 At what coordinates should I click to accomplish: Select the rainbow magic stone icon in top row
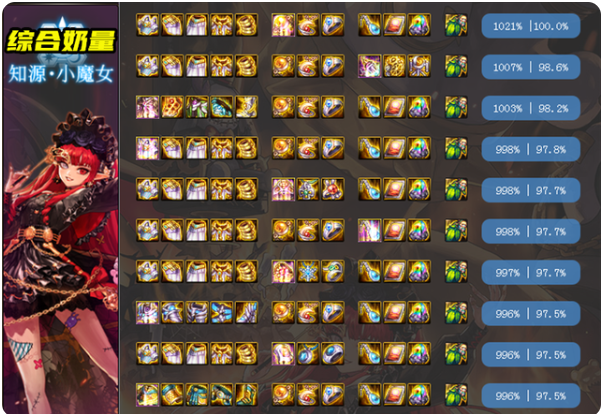point(419,25)
